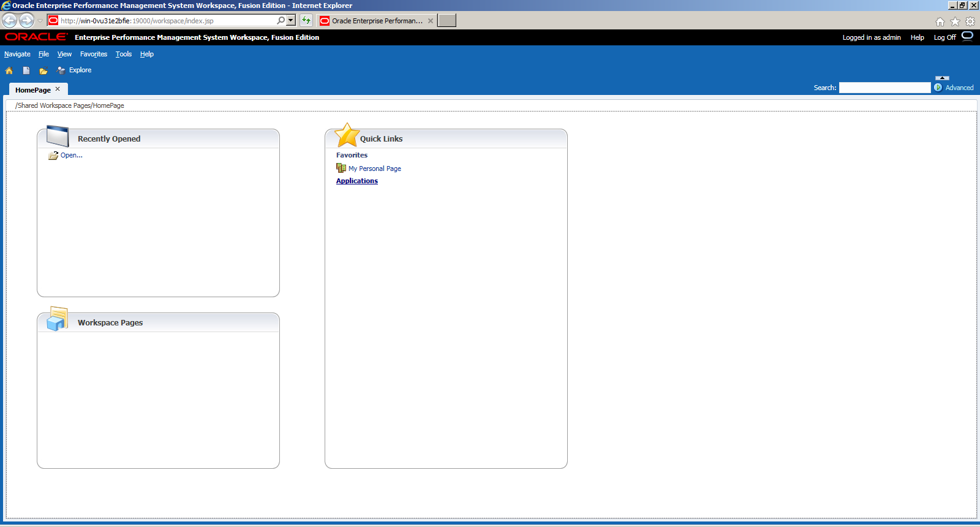Click the 'Quick Links' panel title
980x527 pixels.
coord(382,139)
